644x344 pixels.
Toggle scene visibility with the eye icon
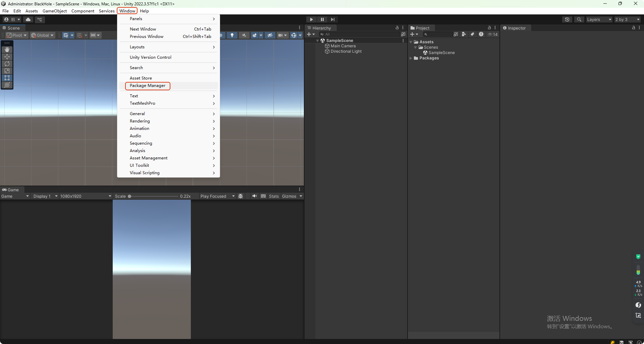[x=270, y=35]
